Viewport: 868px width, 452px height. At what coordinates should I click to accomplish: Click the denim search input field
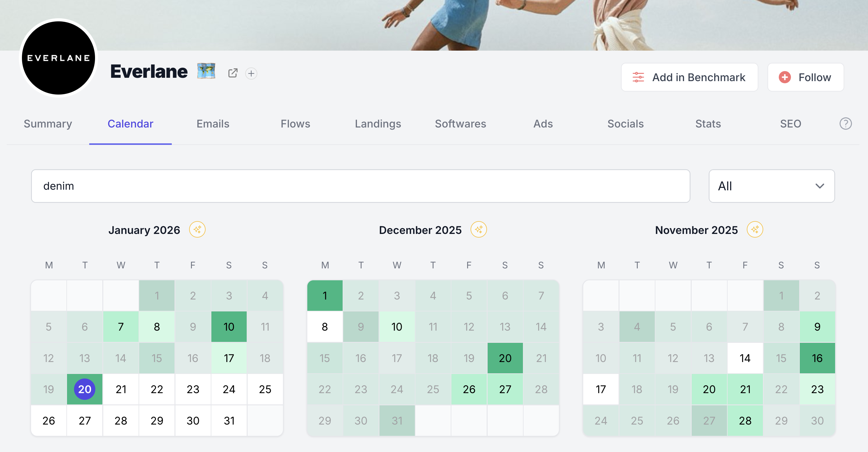[x=360, y=186]
